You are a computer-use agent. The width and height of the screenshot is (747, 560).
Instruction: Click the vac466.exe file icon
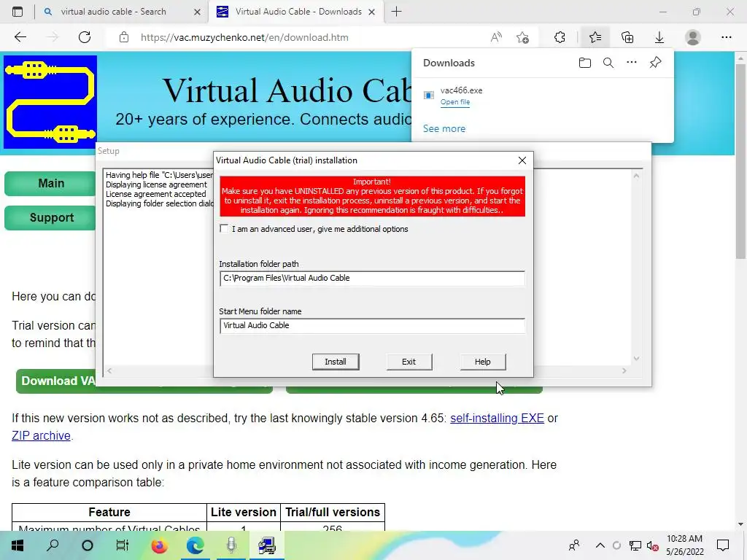(x=429, y=96)
